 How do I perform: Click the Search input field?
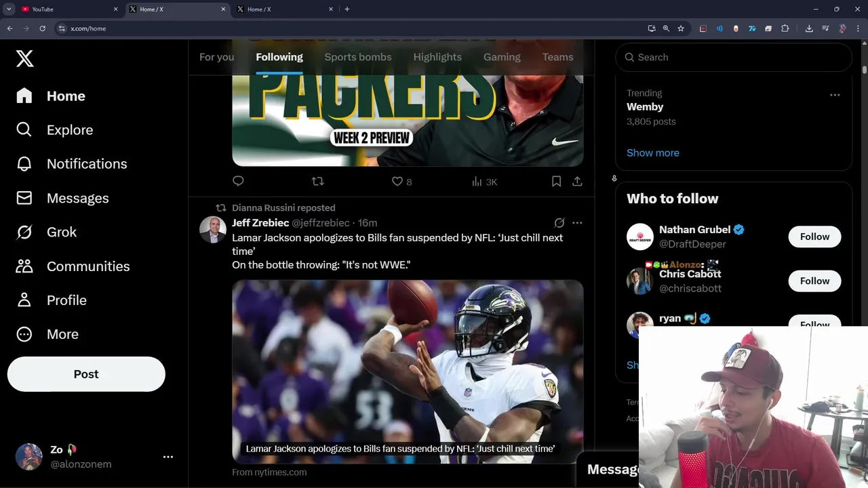(x=734, y=57)
